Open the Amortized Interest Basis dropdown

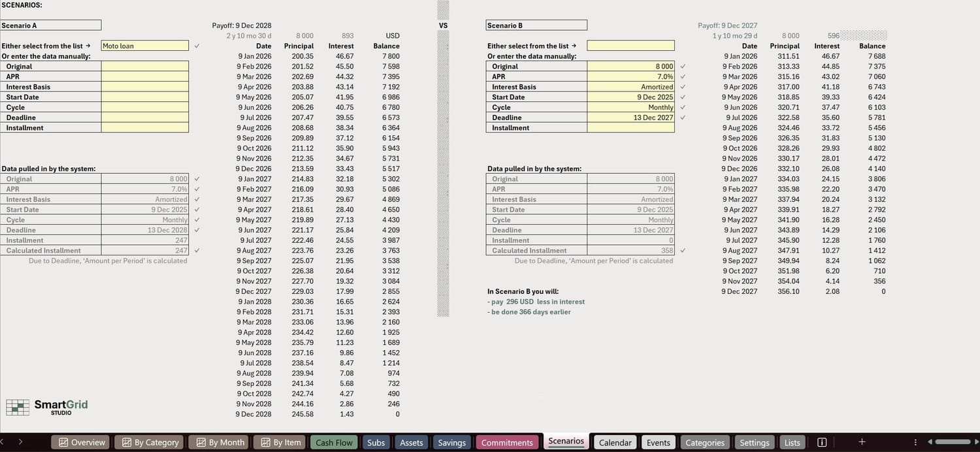click(630, 86)
